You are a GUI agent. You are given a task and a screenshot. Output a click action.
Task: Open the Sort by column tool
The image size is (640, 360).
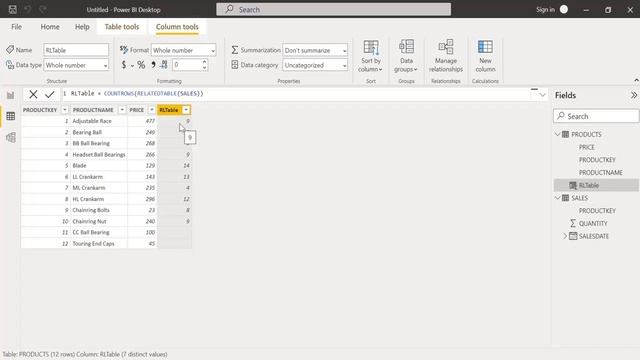pyautogui.click(x=371, y=57)
